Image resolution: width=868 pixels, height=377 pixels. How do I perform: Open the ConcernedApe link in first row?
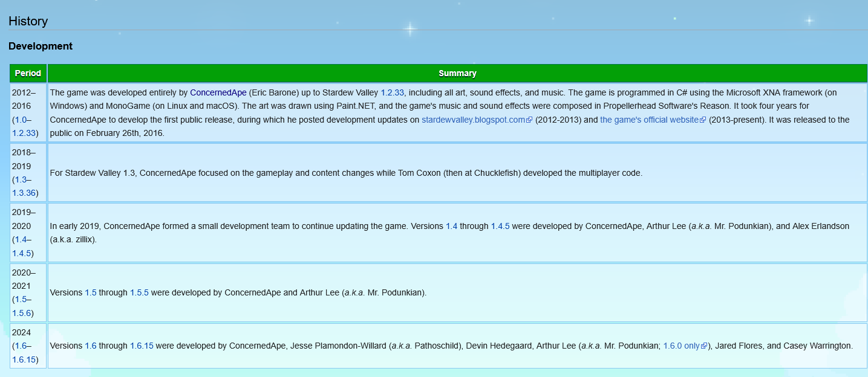pos(218,92)
